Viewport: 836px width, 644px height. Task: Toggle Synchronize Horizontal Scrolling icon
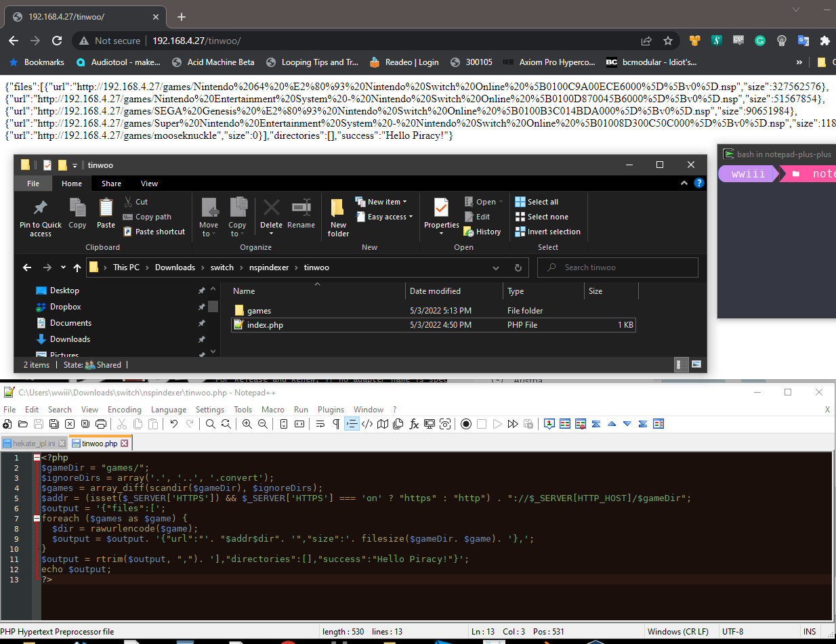click(299, 424)
